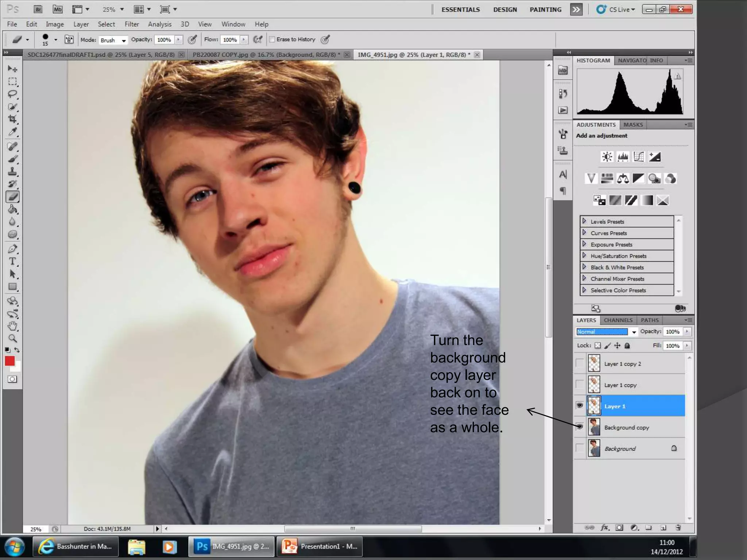Select the Brush tool
Screen dimensions: 747x560
tap(12, 159)
